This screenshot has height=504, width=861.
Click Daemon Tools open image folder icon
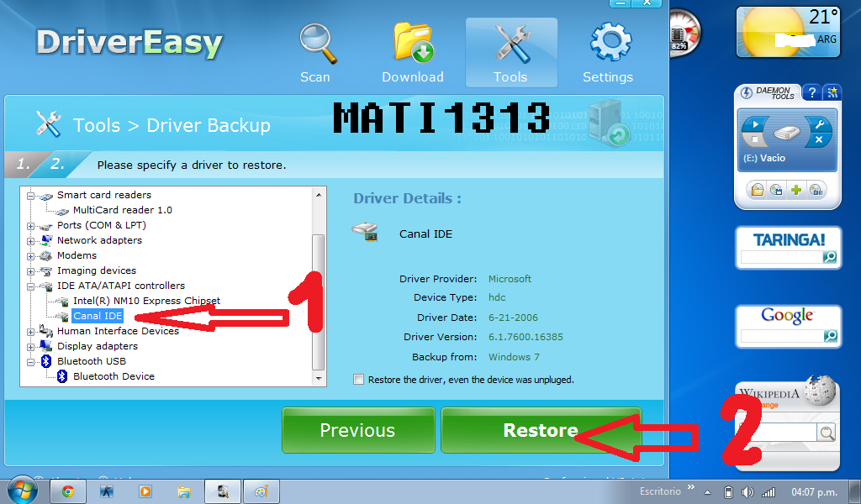pyautogui.click(x=758, y=191)
